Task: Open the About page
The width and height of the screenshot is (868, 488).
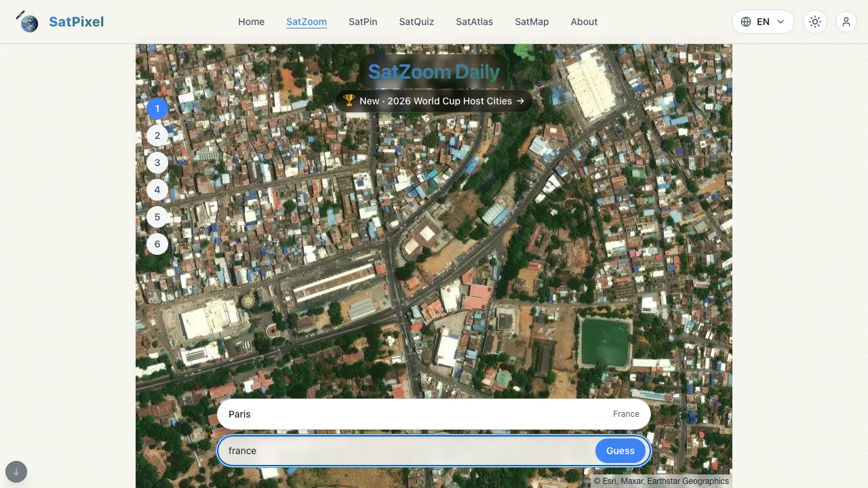Action: [x=584, y=22]
